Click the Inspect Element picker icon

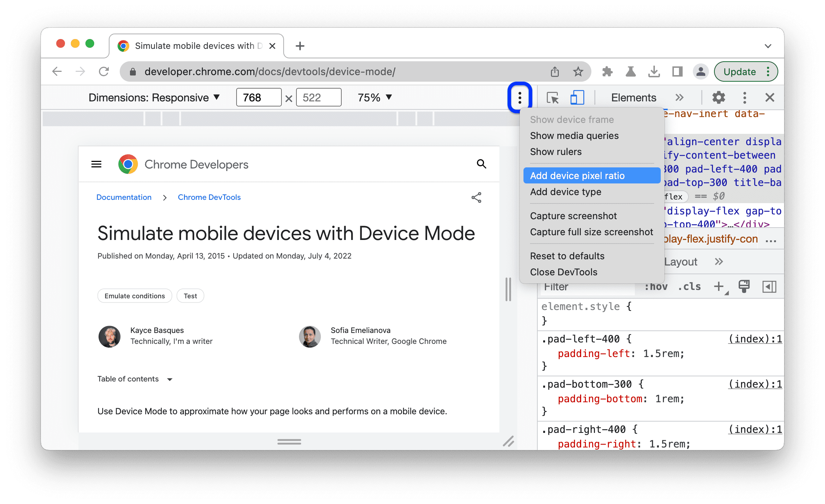tap(552, 98)
